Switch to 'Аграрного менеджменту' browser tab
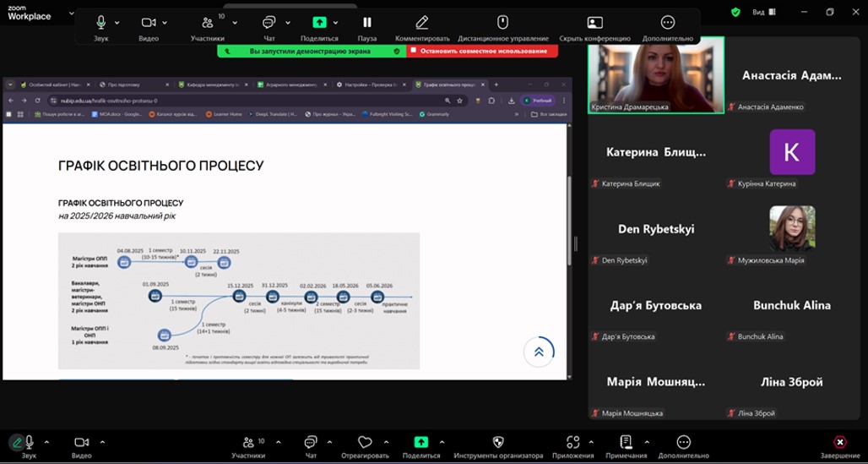Screen dimensions: 868x464 (x=293, y=85)
